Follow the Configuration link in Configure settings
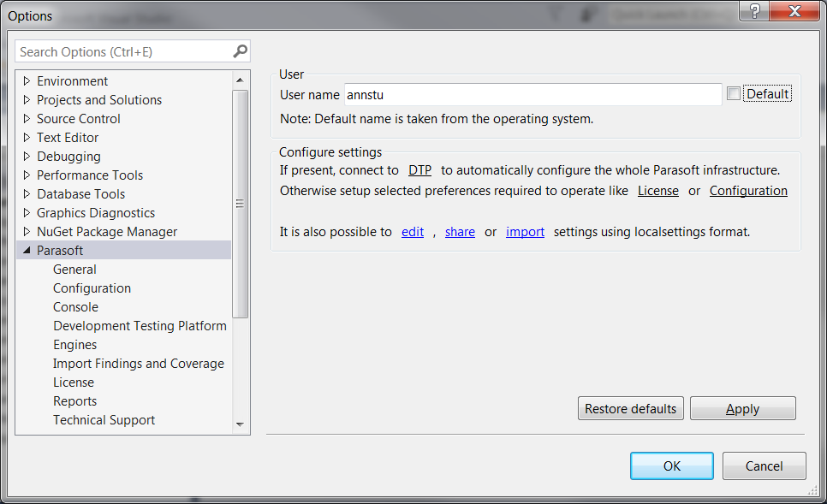The image size is (827, 504). point(748,191)
